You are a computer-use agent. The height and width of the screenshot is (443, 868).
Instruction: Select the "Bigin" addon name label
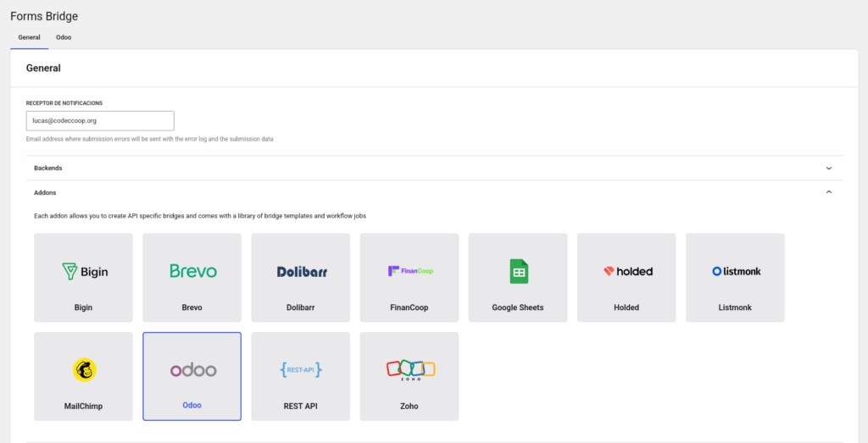(x=84, y=307)
